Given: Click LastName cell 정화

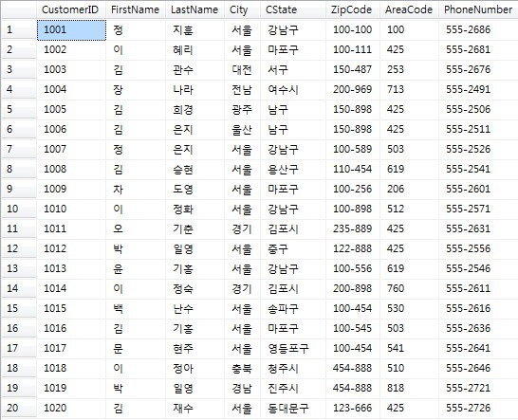Looking at the screenshot, I should tap(194, 209).
